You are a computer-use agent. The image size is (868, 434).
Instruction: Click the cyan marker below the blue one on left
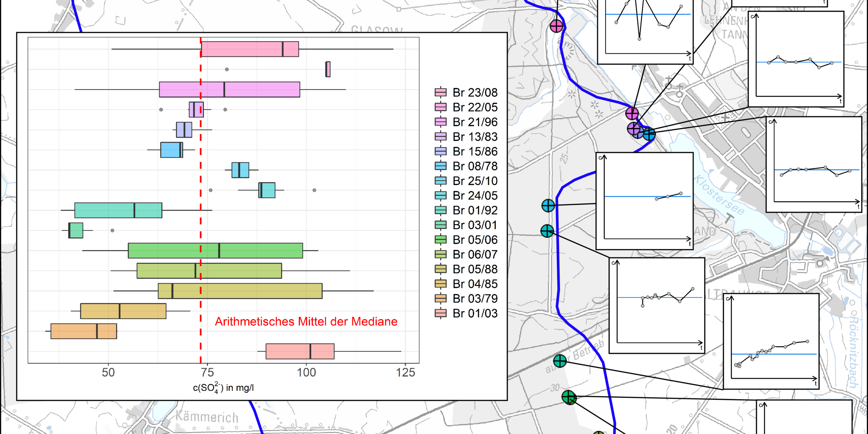pyautogui.click(x=547, y=231)
